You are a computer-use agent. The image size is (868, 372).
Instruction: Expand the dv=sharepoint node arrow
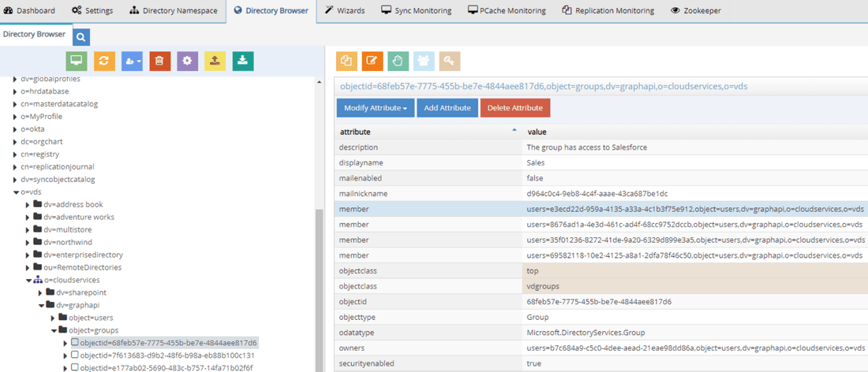click(40, 292)
